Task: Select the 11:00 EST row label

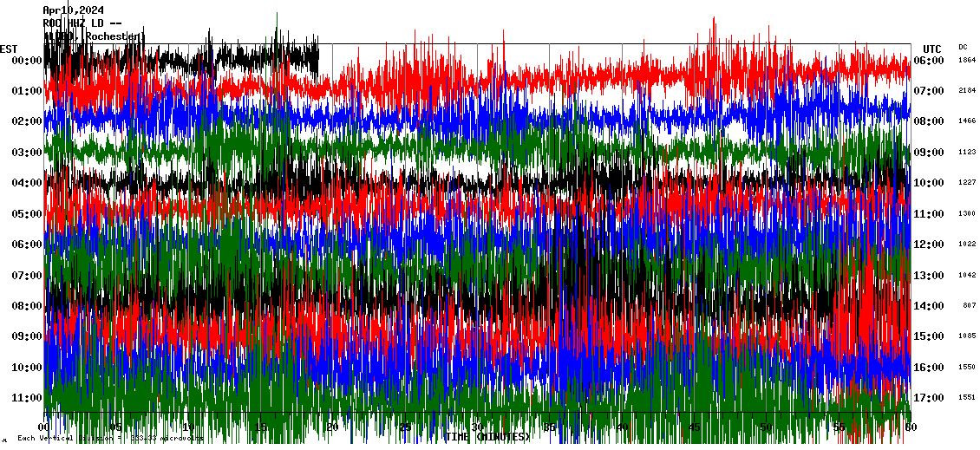Action: [27, 398]
